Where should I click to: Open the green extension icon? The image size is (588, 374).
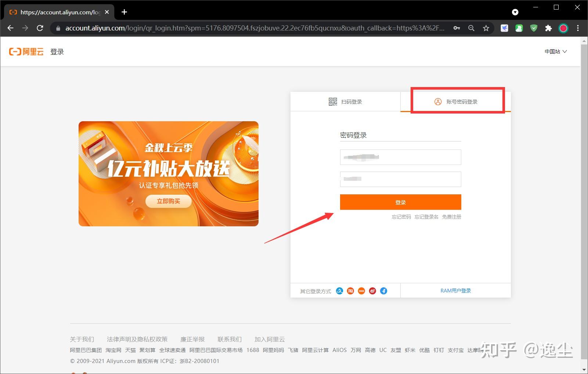(519, 28)
